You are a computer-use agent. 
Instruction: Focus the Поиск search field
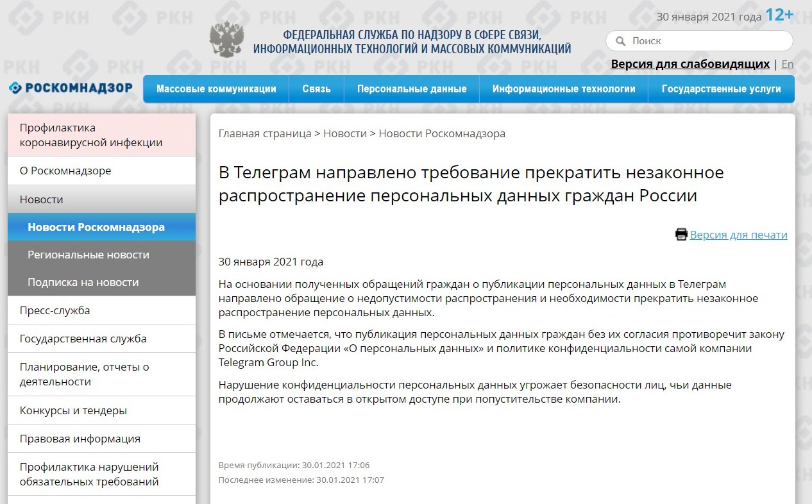(x=699, y=41)
